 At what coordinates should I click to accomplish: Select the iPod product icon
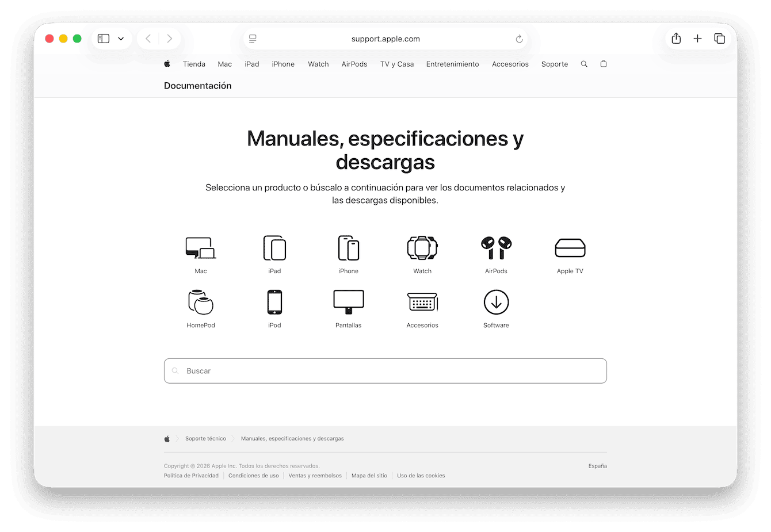pos(274,302)
